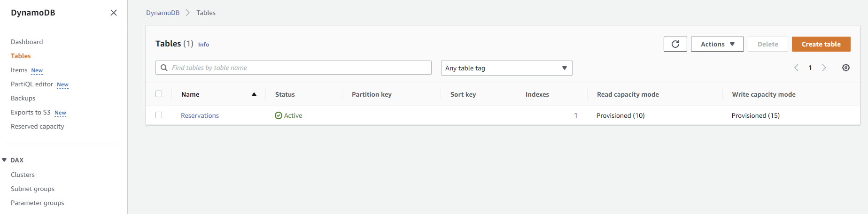This screenshot has width=868, height=214.
Task: Go to next page arrow
Action: coord(824,68)
